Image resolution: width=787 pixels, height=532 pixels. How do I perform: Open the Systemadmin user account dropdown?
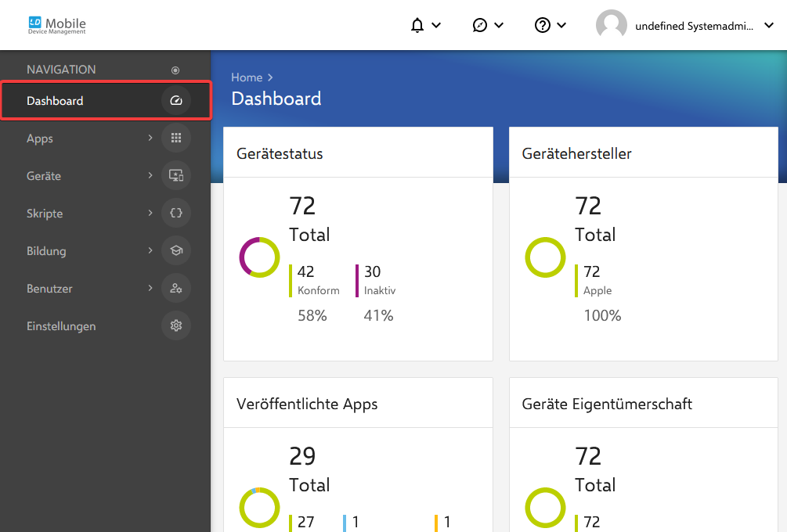768,25
